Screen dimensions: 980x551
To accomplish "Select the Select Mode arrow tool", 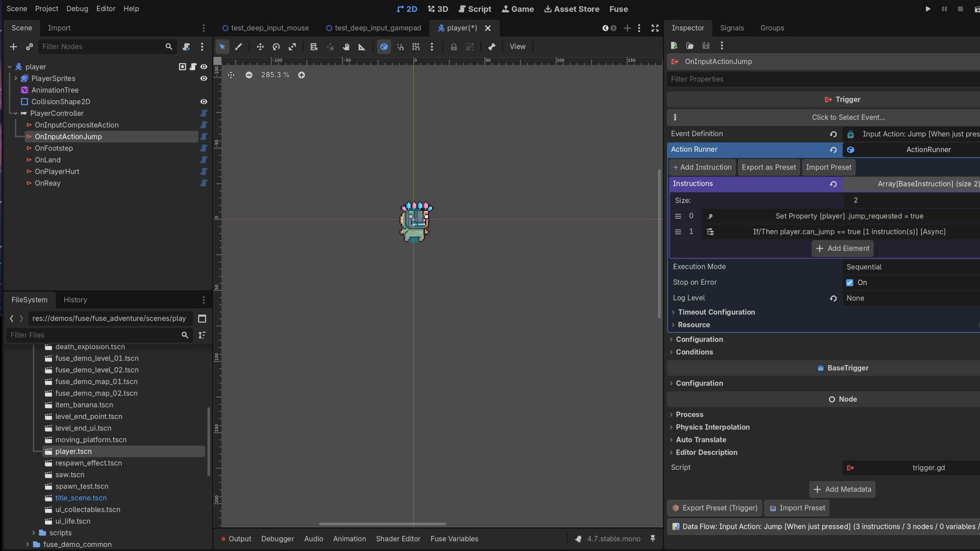I will 222,47.
